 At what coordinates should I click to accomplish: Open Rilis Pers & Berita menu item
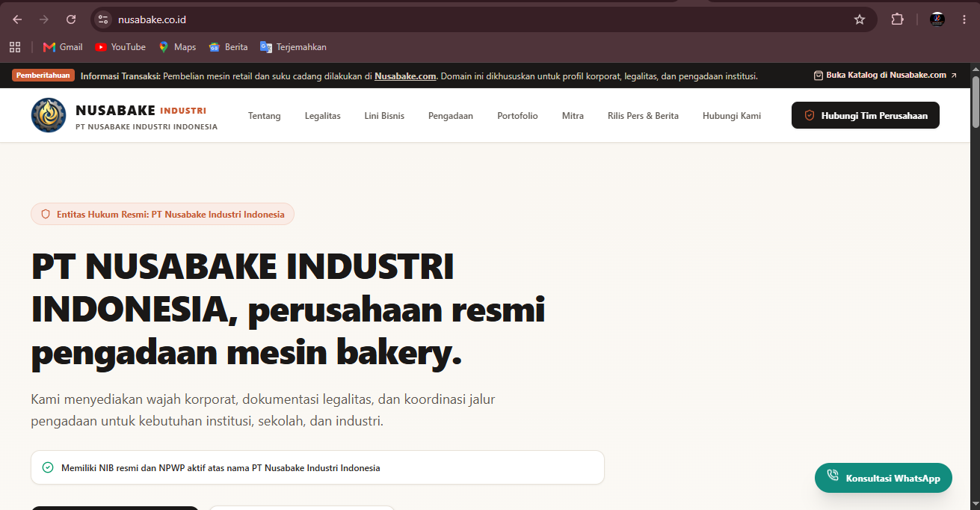[x=643, y=116]
